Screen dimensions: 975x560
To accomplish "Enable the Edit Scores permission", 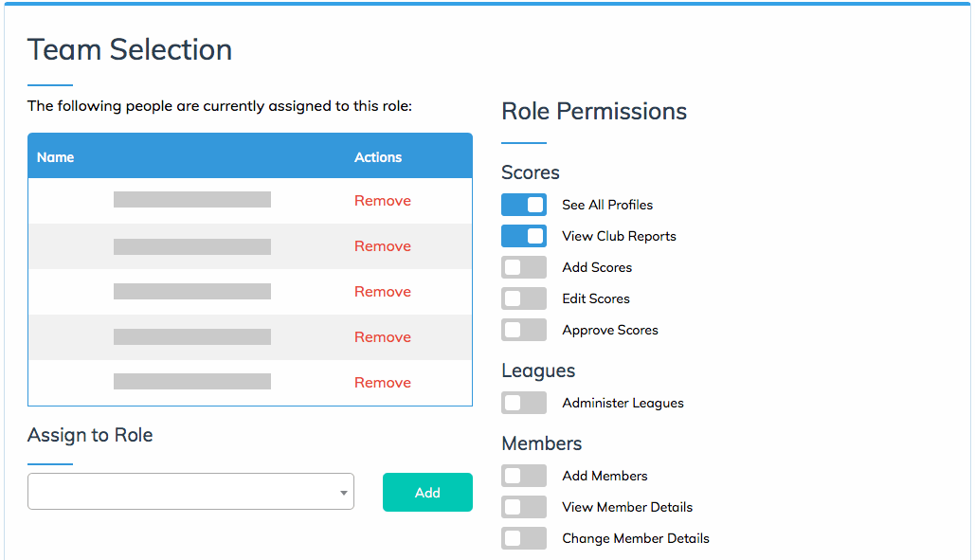I will pyautogui.click(x=524, y=298).
